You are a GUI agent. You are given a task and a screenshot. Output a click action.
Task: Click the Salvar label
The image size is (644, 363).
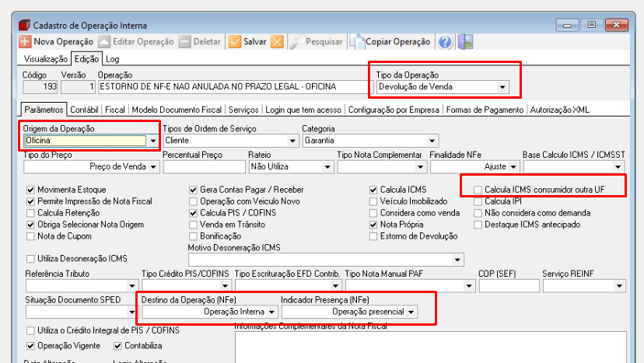pos(254,42)
